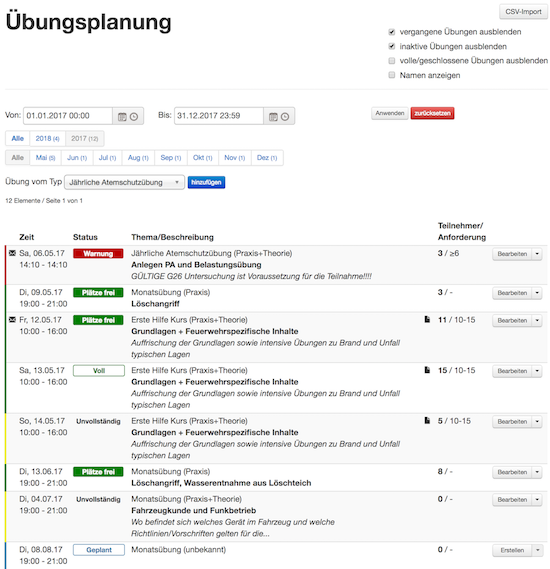Open the document icon on the 13.05.17 row

click(427, 370)
